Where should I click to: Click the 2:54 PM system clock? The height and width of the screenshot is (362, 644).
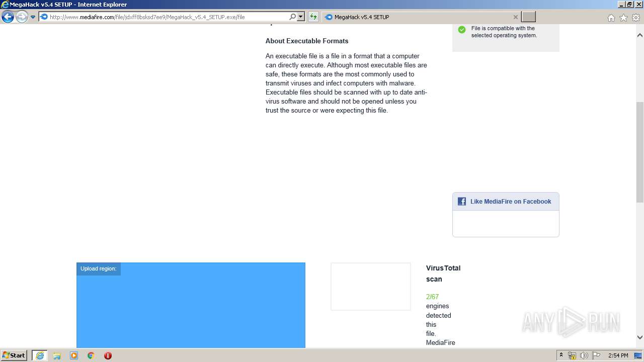tap(618, 355)
